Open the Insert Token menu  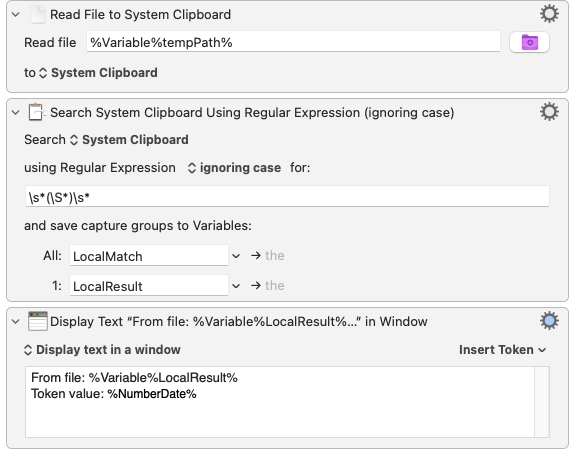pos(502,350)
